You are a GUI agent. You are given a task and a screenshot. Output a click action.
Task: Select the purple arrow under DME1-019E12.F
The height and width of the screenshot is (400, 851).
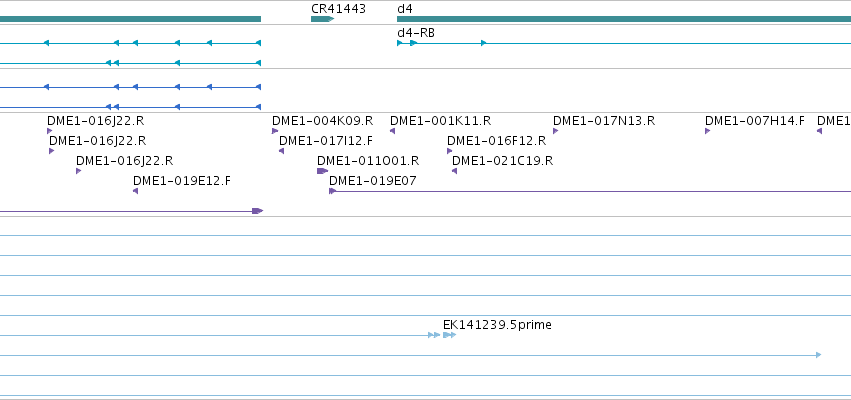136,191
